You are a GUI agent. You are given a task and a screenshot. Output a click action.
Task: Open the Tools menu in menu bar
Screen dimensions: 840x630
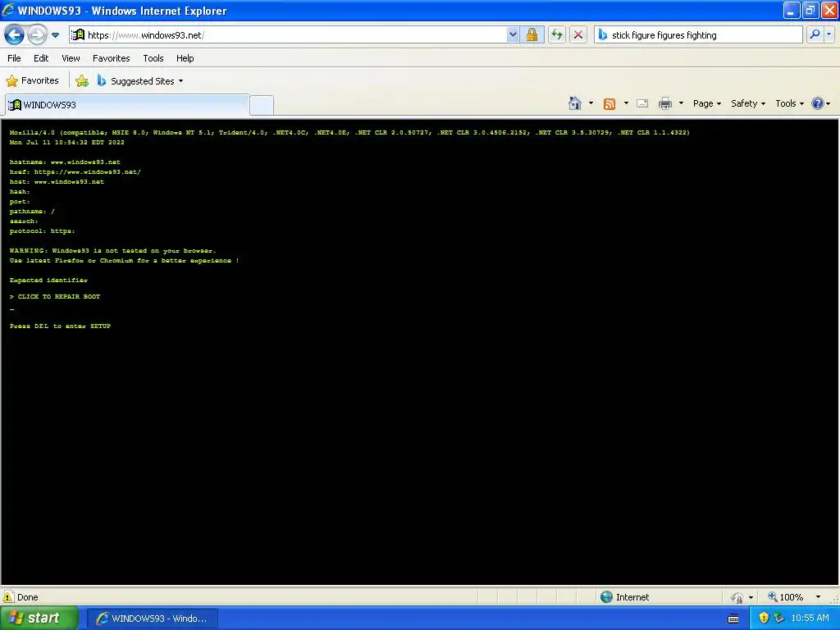click(153, 58)
